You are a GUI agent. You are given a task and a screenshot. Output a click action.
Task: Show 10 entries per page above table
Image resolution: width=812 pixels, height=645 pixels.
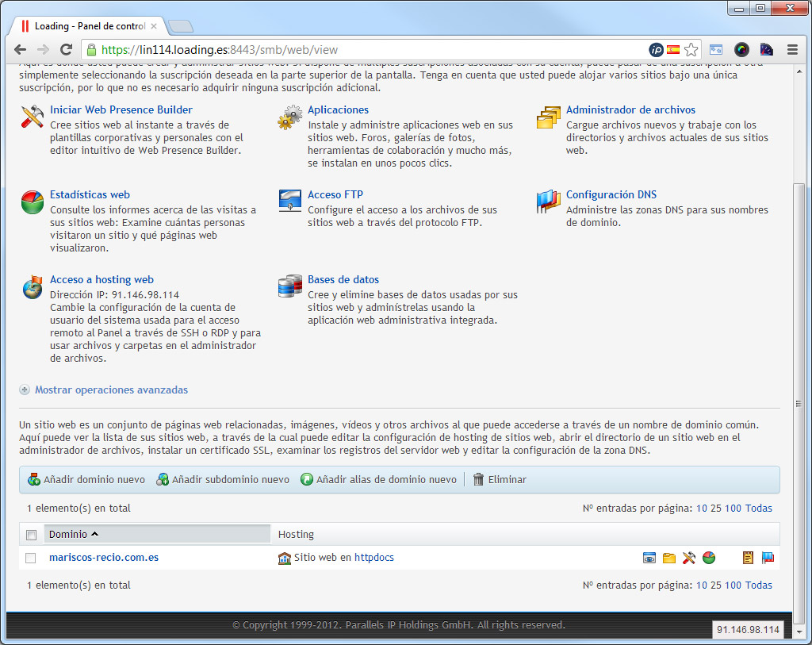[x=701, y=509]
